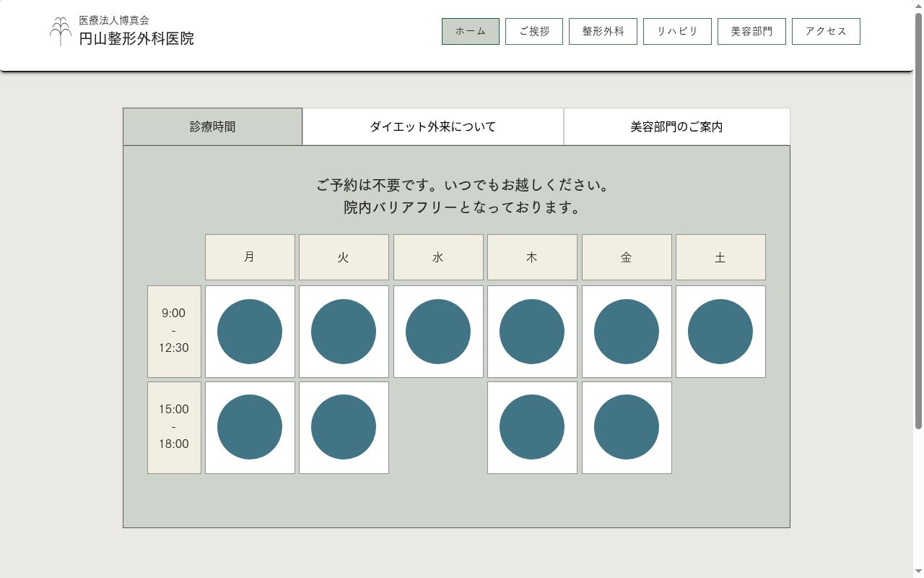
Task: Click the 月 day header cell
Action: click(x=250, y=257)
